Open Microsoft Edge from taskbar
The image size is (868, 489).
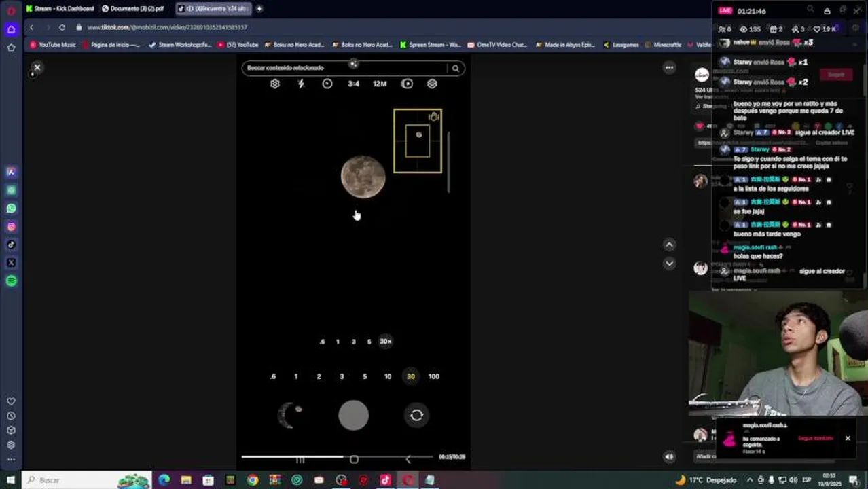(x=164, y=480)
